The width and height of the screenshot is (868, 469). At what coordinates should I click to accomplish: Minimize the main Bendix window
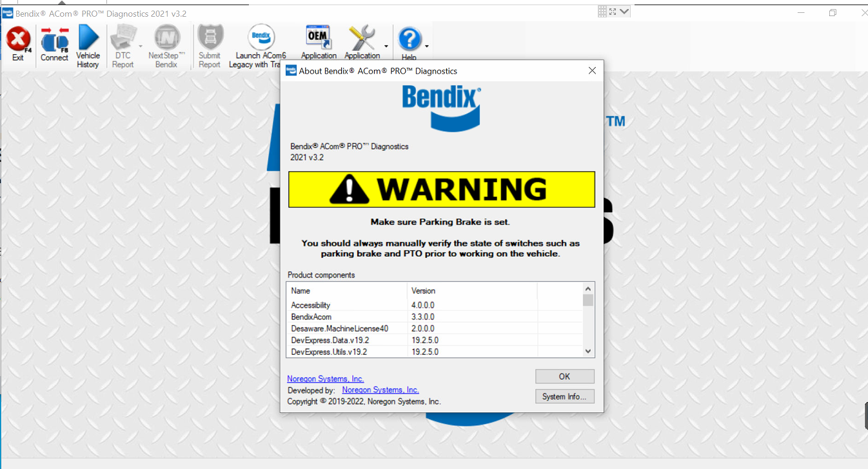click(x=802, y=13)
